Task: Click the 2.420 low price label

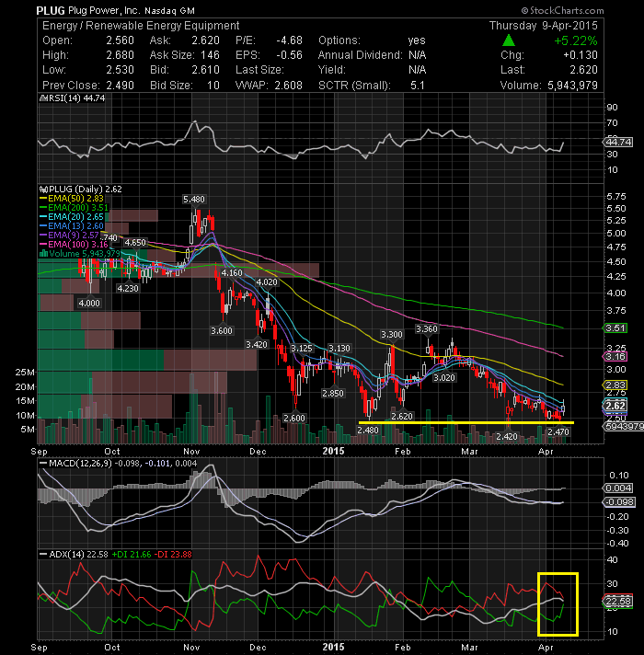Action: [507, 437]
